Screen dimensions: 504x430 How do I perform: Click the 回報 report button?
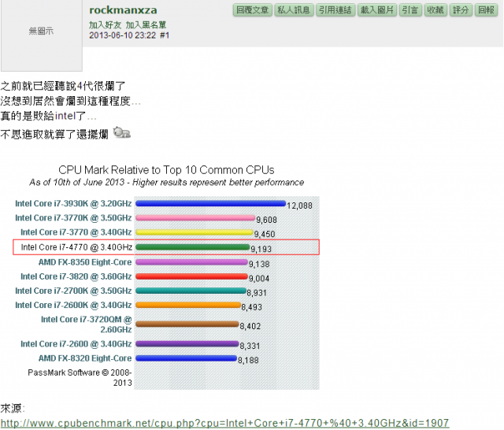click(486, 10)
